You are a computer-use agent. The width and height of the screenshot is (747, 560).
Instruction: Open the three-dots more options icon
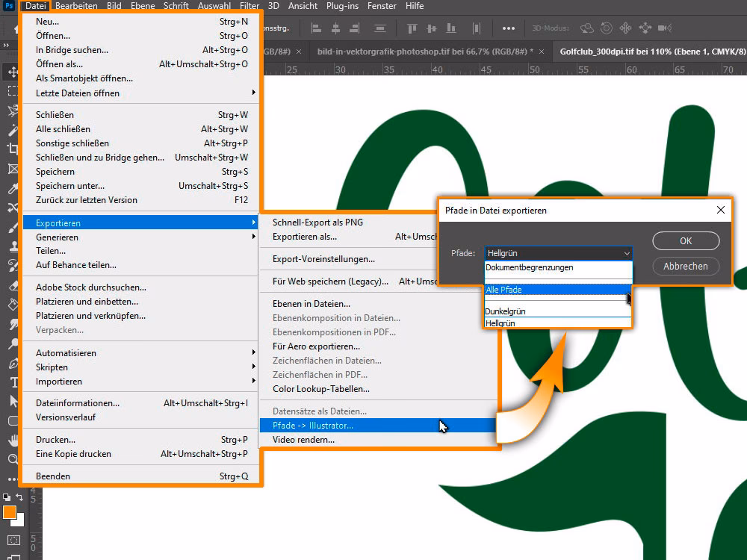coord(509,28)
